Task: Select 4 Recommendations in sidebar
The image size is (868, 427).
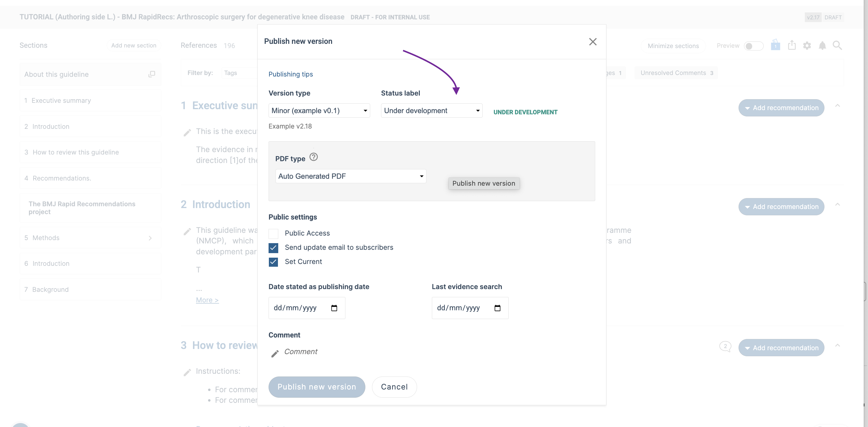Action: tap(90, 178)
